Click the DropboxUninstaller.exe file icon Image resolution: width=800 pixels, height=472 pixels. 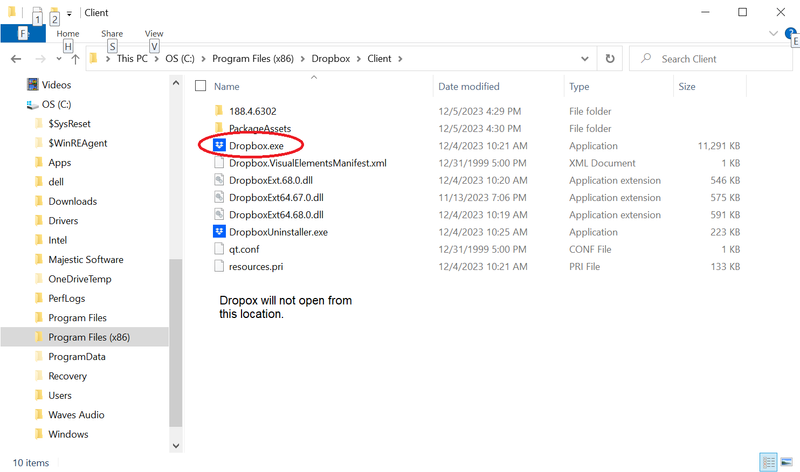coord(221,232)
